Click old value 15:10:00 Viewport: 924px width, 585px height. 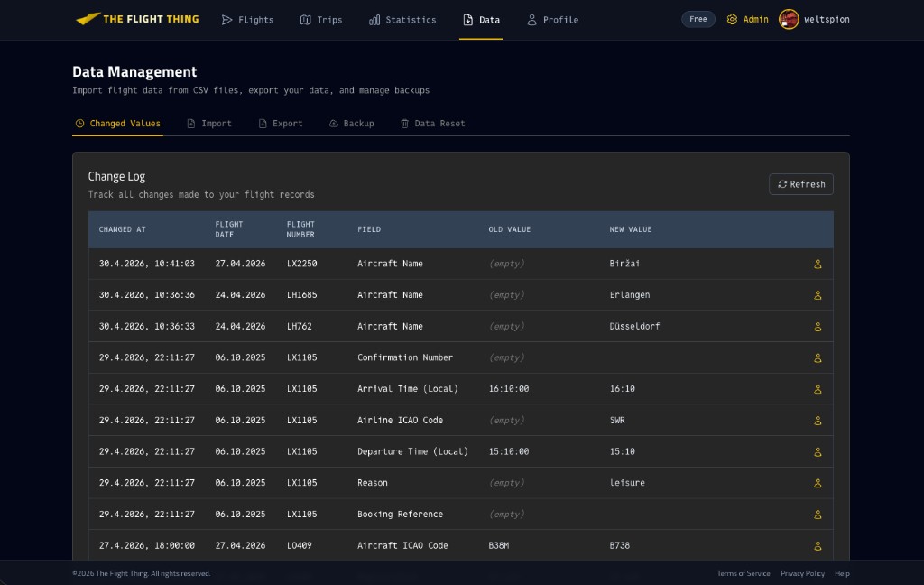tap(509, 451)
